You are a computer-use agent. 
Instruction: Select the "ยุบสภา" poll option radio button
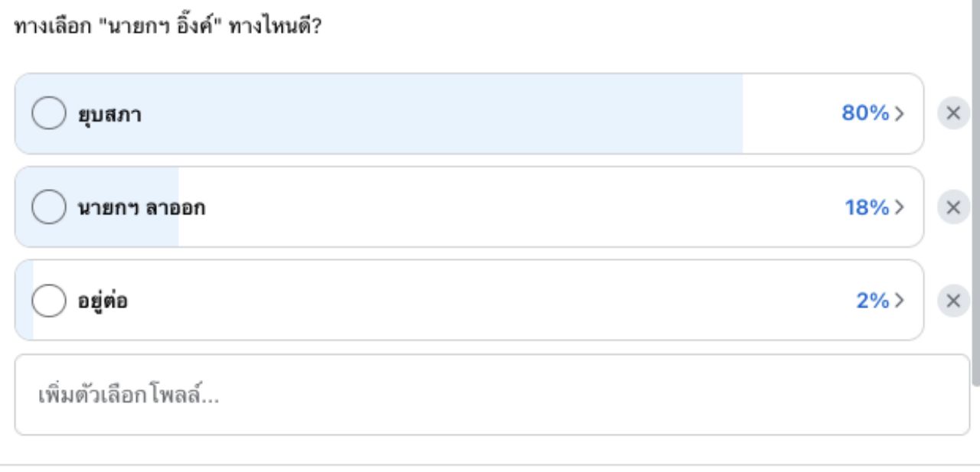48,114
